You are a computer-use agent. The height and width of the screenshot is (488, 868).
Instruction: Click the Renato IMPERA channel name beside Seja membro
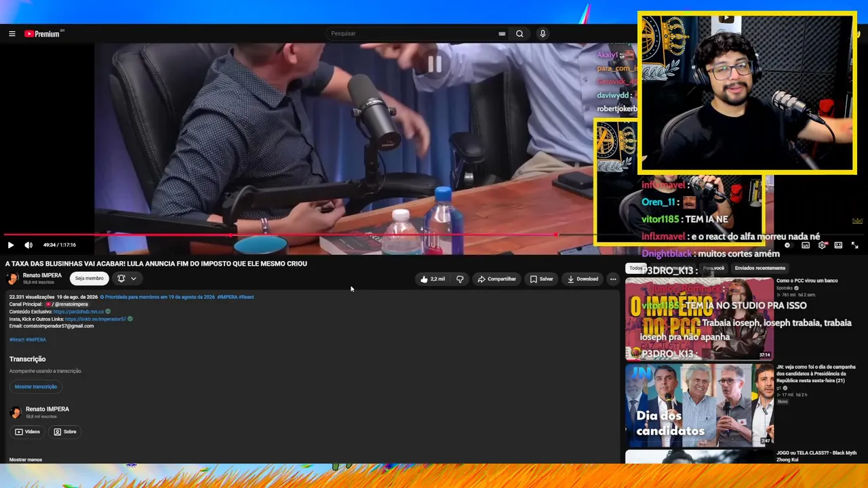point(42,276)
